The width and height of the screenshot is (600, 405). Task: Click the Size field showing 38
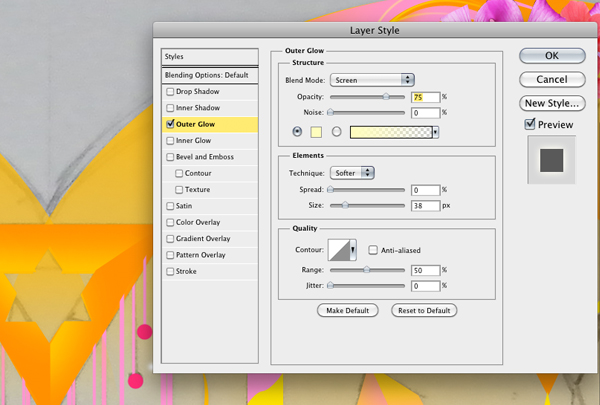426,206
